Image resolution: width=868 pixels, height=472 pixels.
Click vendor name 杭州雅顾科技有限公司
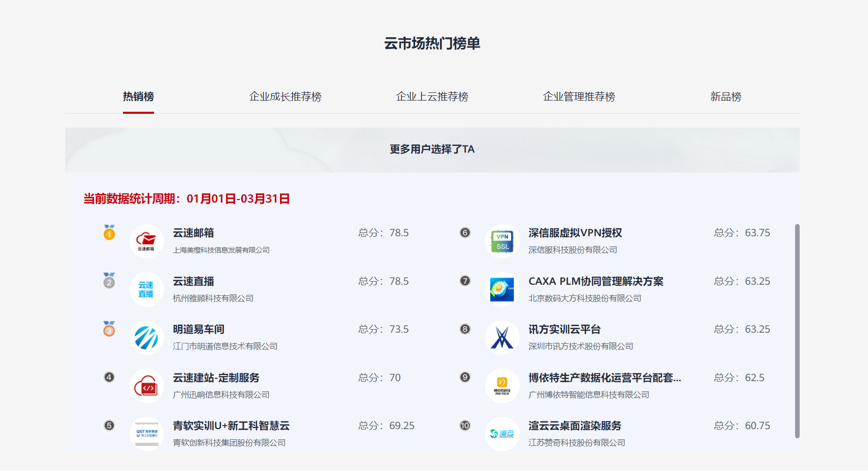213,298
